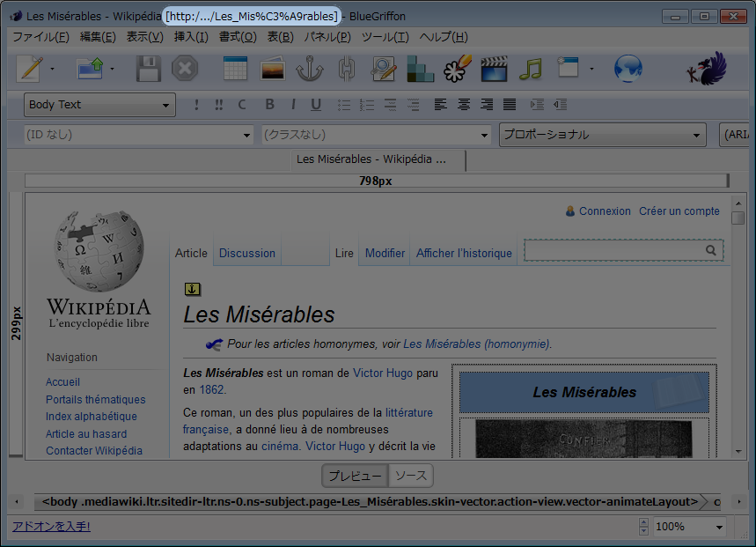Open the クラスなし class dropdown
This screenshot has width=756, height=547.
point(376,135)
